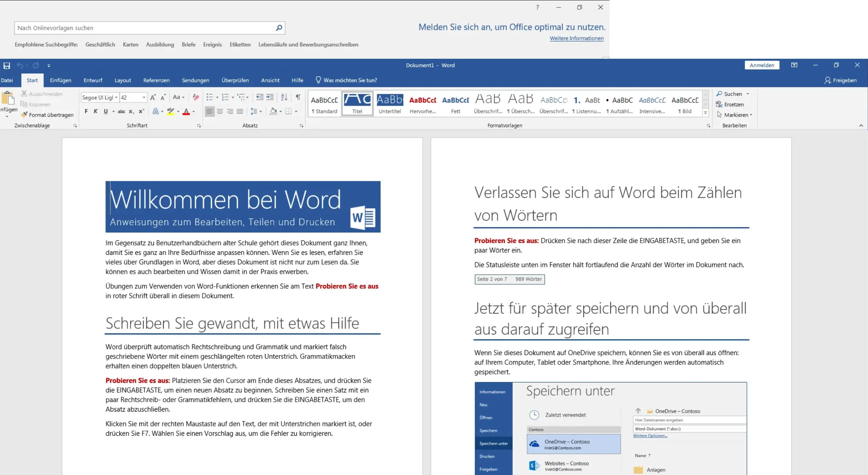Toggle italic formatting with K button
This screenshot has height=475, width=868.
pos(95,111)
